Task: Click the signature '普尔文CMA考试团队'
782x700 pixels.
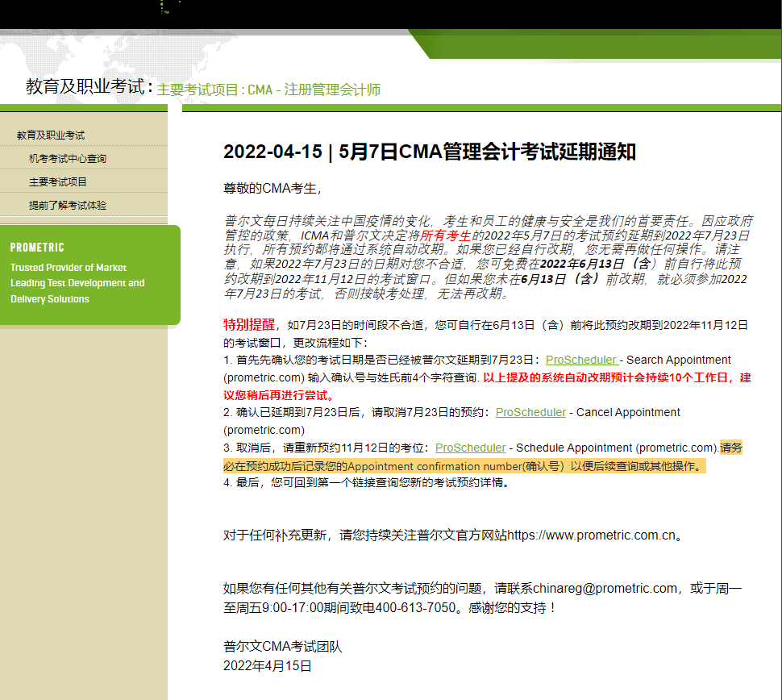Action: [283, 647]
